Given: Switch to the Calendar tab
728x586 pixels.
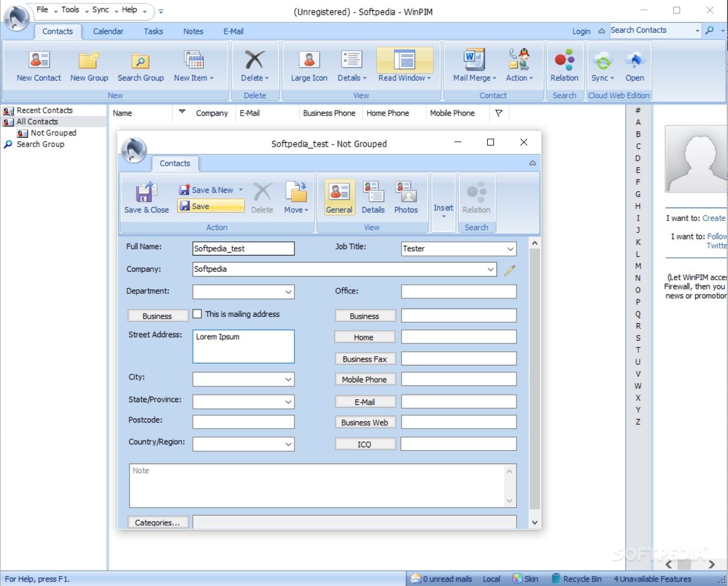Looking at the screenshot, I should pos(108,32).
